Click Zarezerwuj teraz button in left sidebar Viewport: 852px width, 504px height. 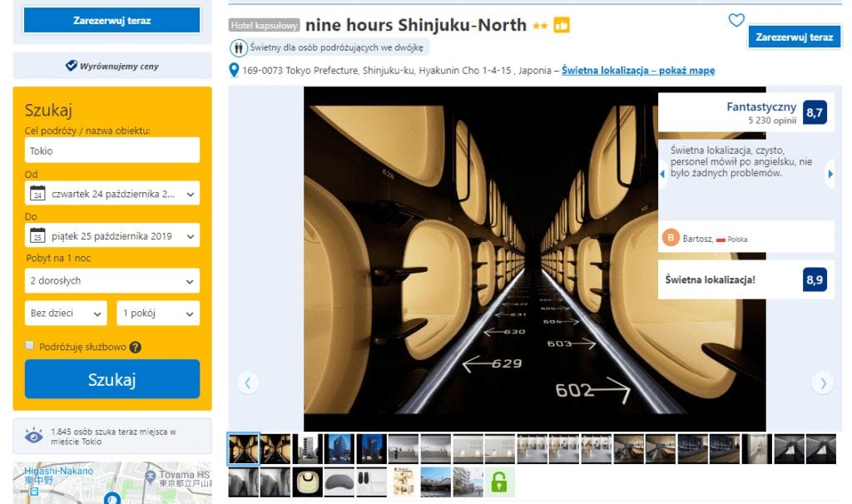click(112, 21)
